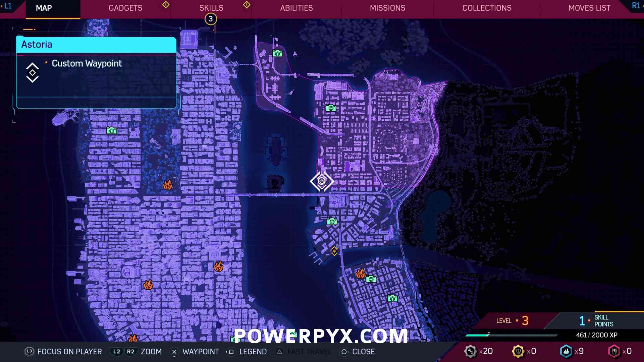Image resolution: width=644 pixels, height=362 pixels.
Task: Open the GADGETS menu tab
Action: tap(126, 8)
